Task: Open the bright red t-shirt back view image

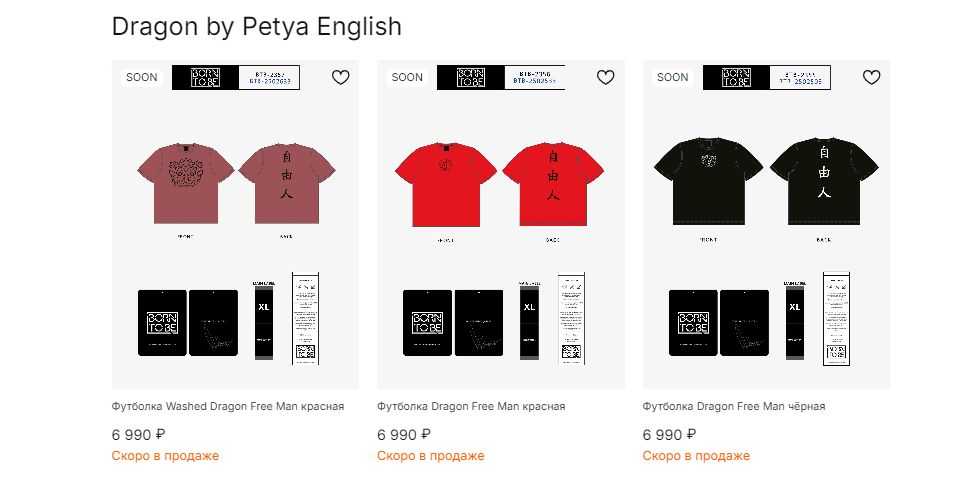Action: click(x=553, y=184)
